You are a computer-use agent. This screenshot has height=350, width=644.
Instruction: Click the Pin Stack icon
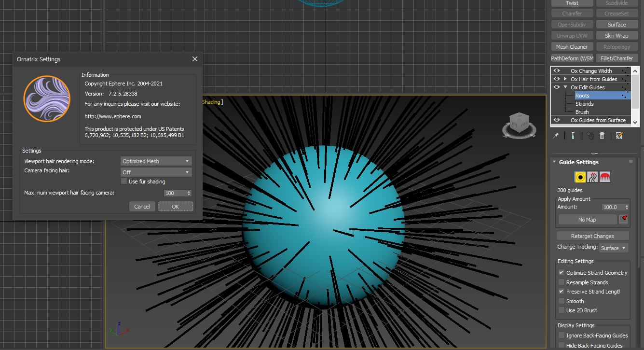(556, 136)
